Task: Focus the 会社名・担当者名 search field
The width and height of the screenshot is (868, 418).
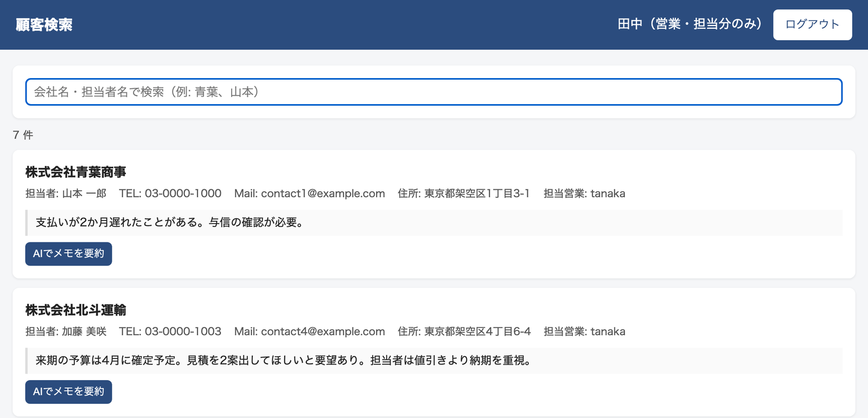Action: pos(433,92)
